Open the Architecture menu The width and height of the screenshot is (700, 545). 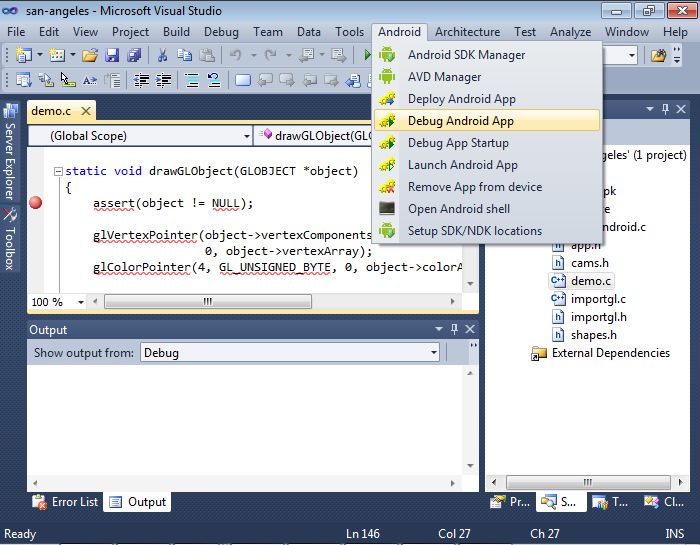467,32
